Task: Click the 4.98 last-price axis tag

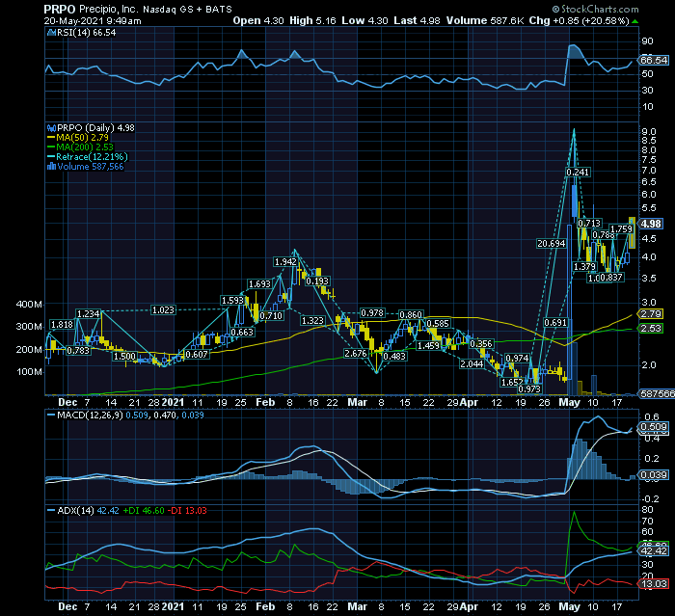Action: coord(651,224)
